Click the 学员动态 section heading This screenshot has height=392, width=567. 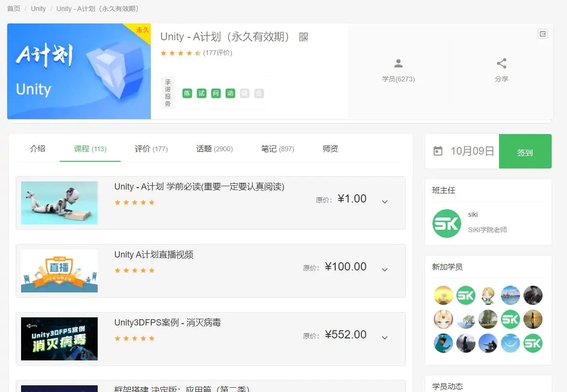tap(447, 386)
